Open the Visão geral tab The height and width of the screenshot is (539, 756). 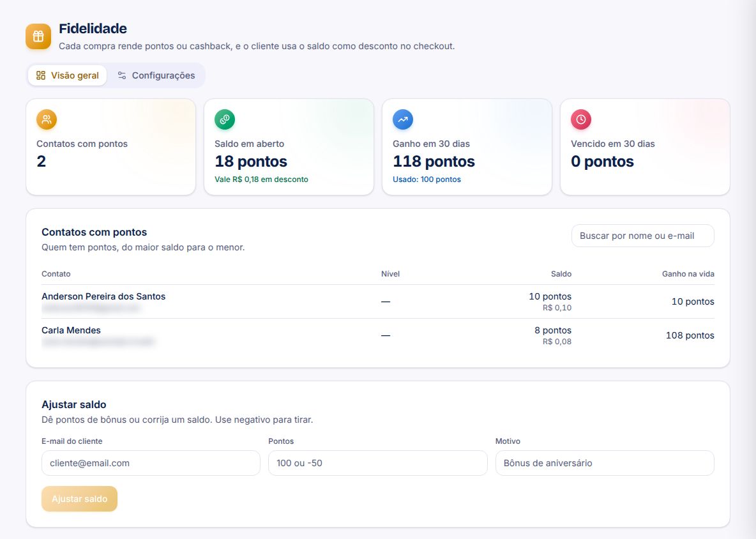pyautogui.click(x=68, y=75)
